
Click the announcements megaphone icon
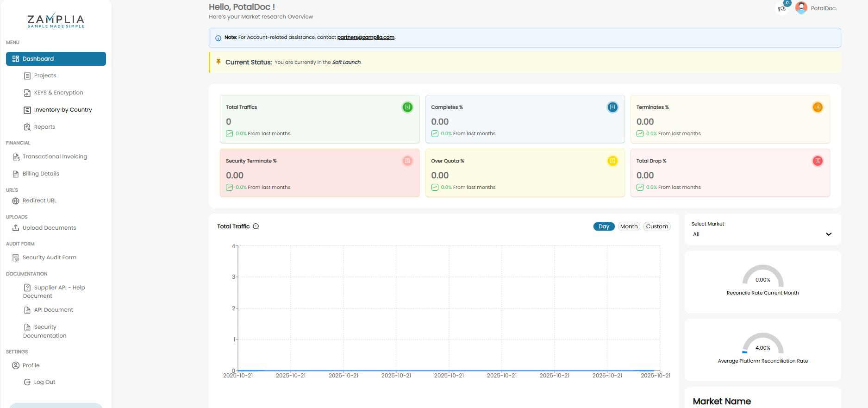782,8
